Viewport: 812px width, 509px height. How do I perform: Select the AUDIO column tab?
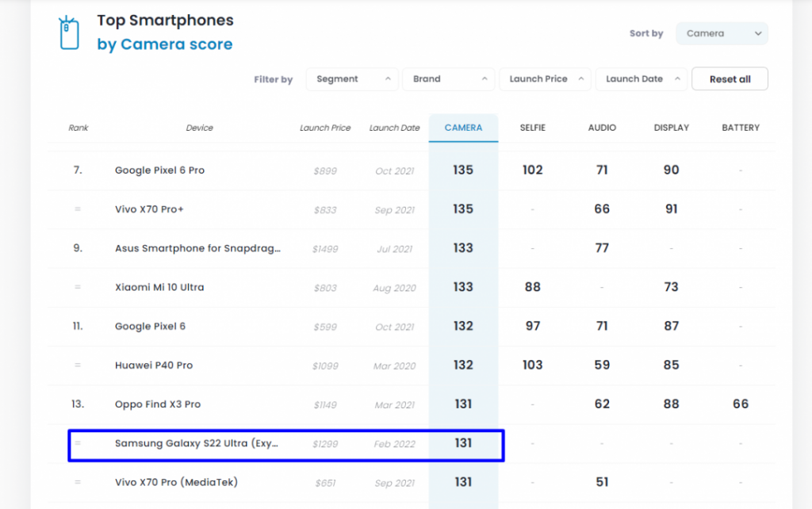click(x=602, y=128)
